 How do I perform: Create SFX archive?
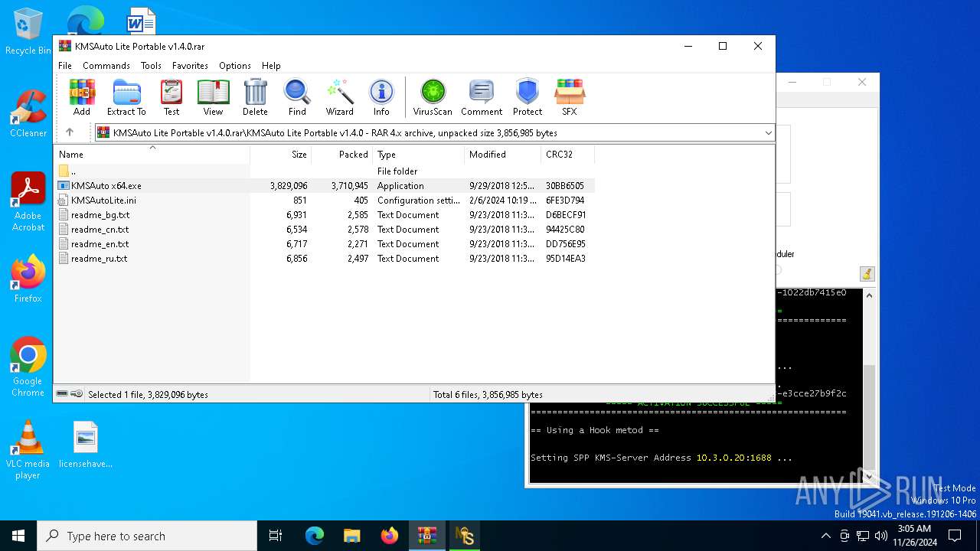point(570,97)
